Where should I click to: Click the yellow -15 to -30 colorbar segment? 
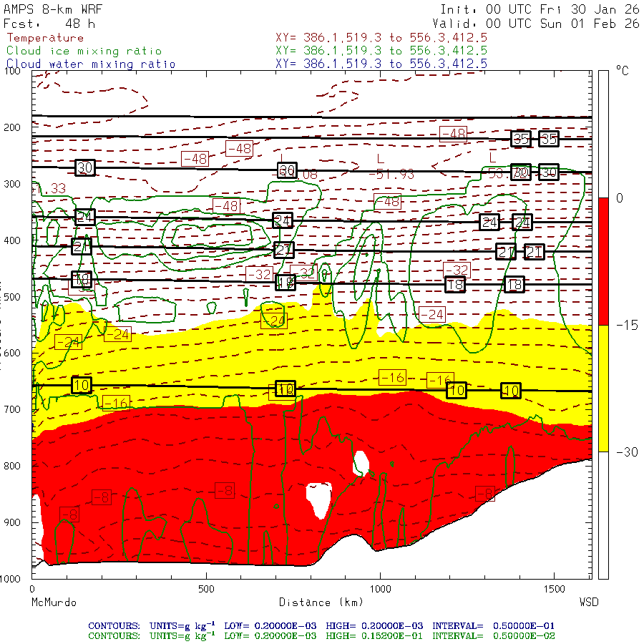tap(603, 389)
